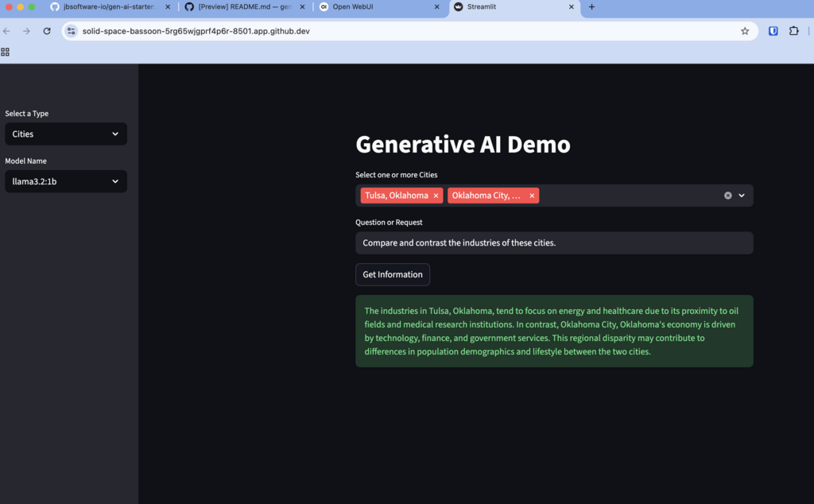Open the browser extensions menu
The width and height of the screenshot is (814, 504).
point(793,31)
